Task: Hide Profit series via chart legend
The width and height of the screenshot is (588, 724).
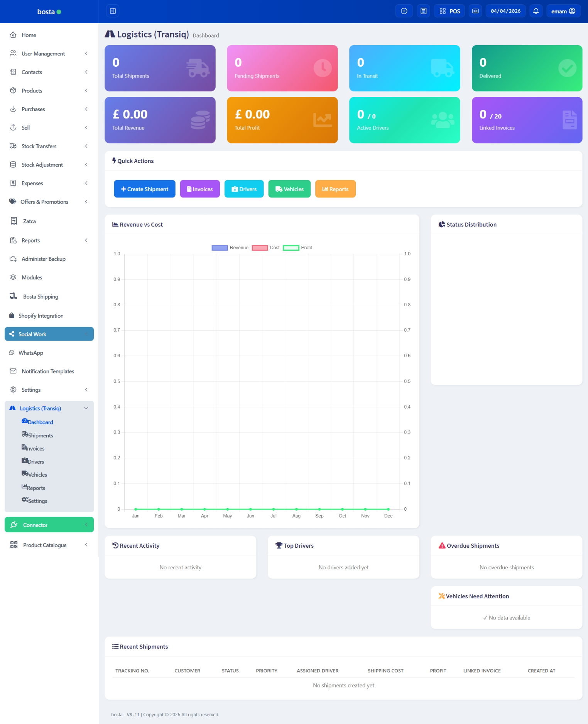Action: pos(297,248)
